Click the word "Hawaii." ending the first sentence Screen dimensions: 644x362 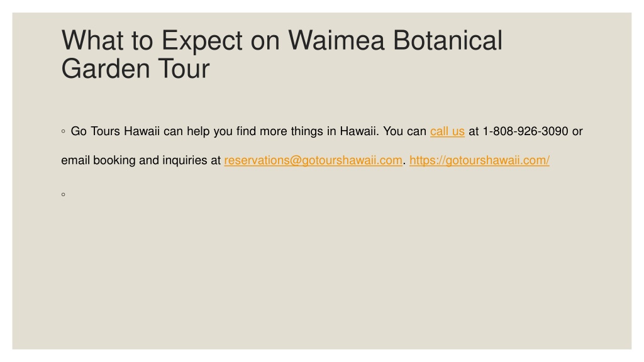359,131
